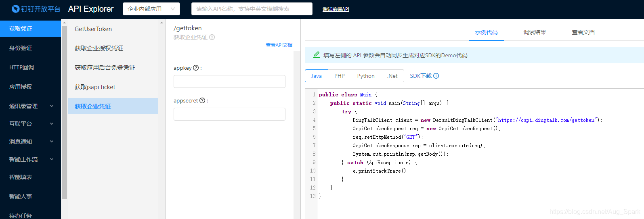
Task: Click the sidebar vertical scrollbar thumb
Action: coord(64,112)
